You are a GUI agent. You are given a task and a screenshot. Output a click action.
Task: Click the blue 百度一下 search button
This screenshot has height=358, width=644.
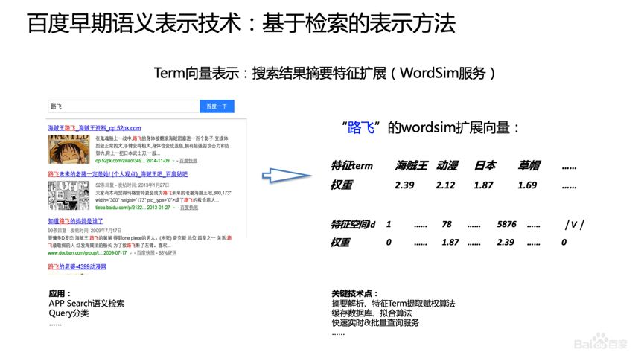coord(217,106)
